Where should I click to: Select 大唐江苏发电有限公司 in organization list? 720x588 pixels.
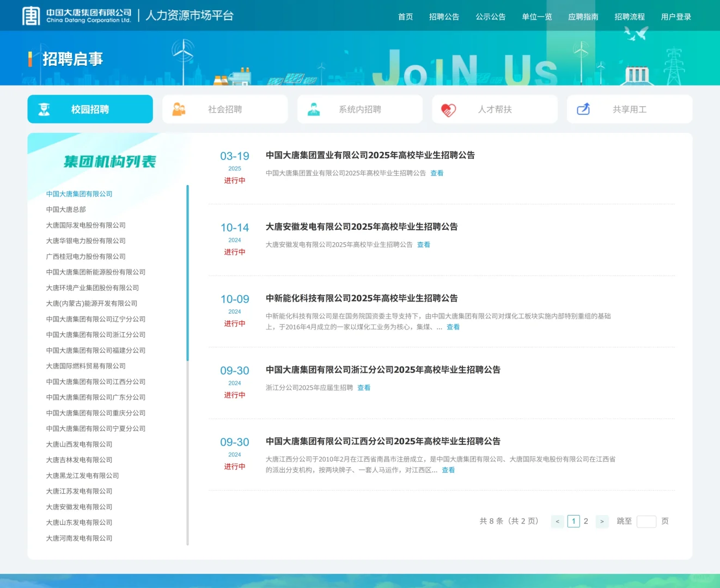tap(80, 492)
